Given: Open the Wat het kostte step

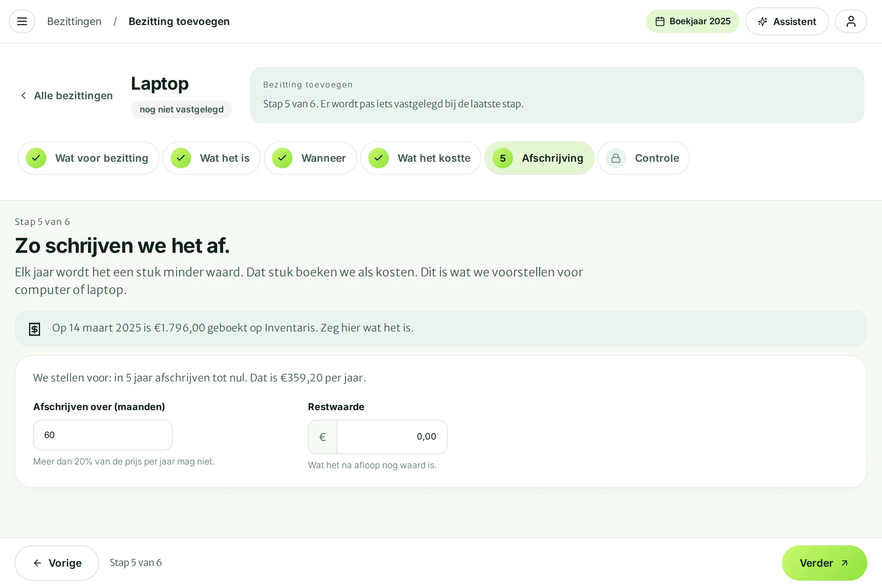Looking at the screenshot, I should point(420,158).
